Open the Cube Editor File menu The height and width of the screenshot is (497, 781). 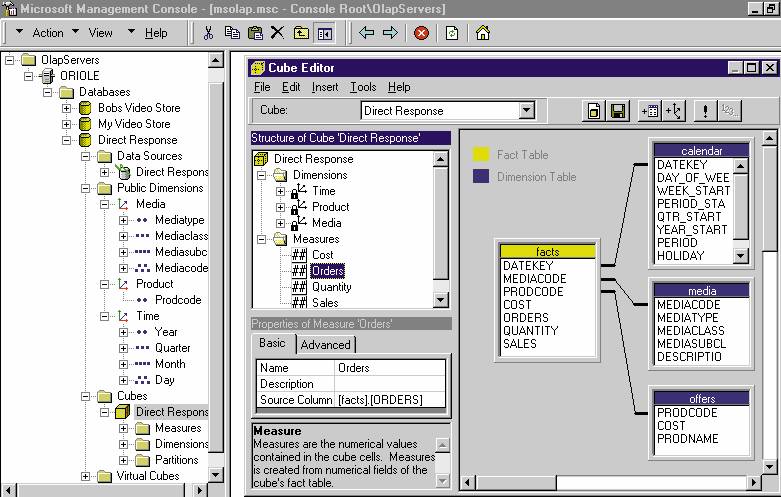[262, 87]
